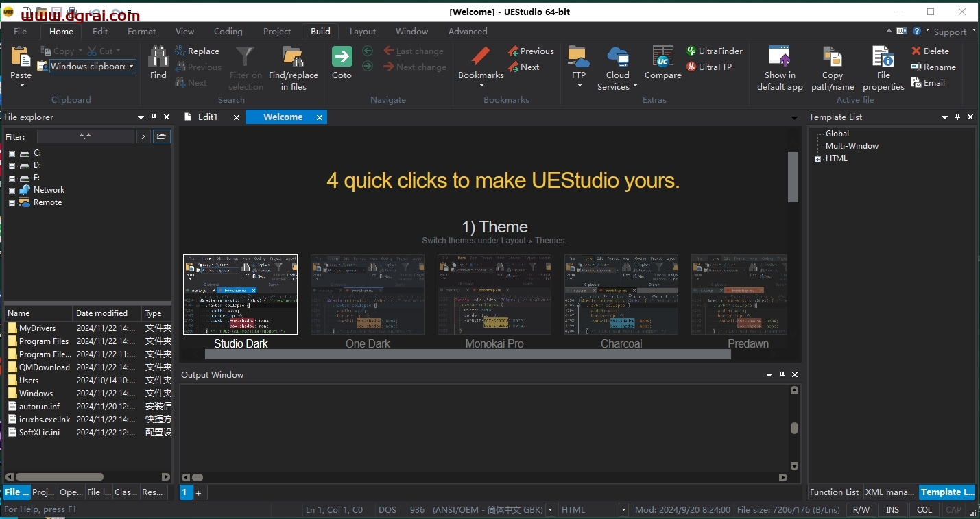Open the Windows clipboard dropdown
Image resolution: width=980 pixels, height=519 pixels.
click(x=131, y=67)
